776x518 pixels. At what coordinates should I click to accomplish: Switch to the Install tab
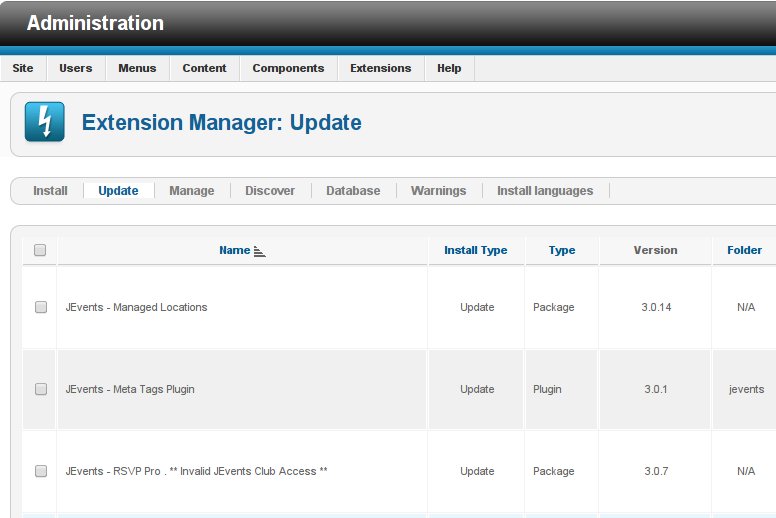(50, 190)
